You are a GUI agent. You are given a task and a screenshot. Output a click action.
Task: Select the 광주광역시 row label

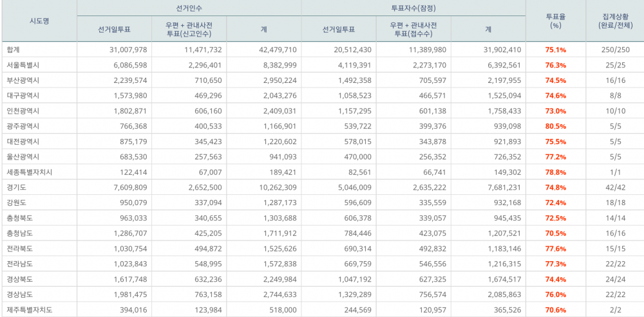tap(23, 126)
